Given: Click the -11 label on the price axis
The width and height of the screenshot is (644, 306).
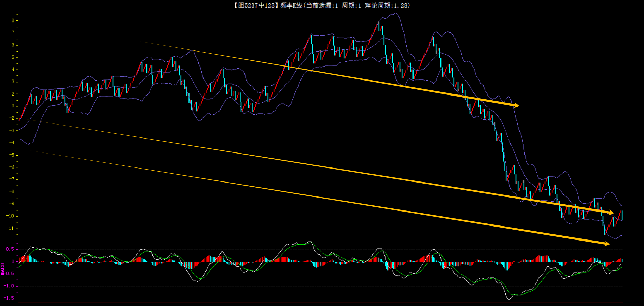Looking at the screenshot, I should [11, 228].
